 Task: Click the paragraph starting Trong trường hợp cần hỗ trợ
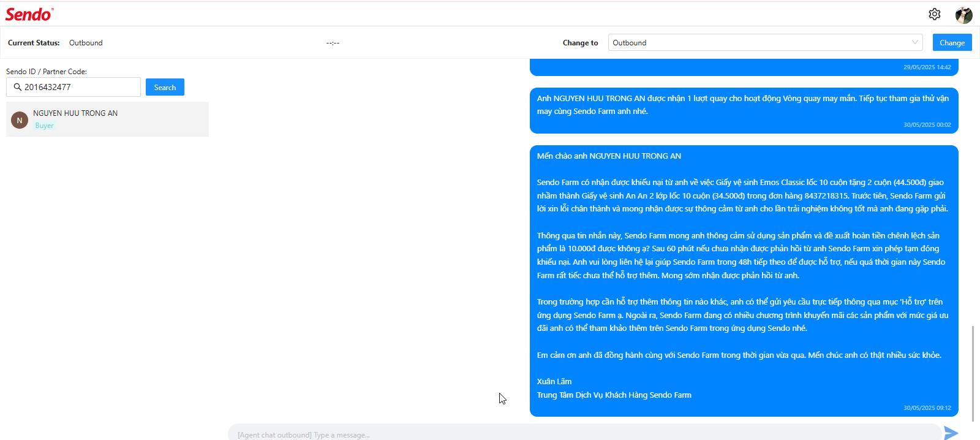point(742,315)
